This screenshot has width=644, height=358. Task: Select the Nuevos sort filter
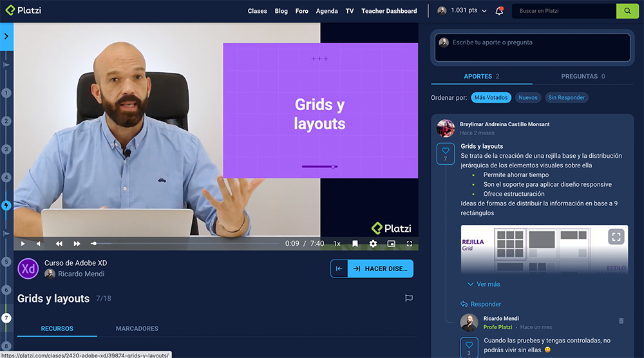(x=528, y=98)
